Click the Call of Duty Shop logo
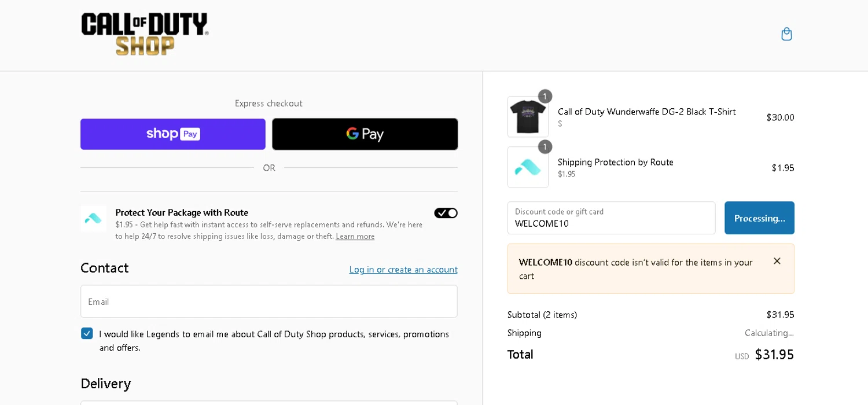This screenshot has width=868, height=405. click(145, 34)
